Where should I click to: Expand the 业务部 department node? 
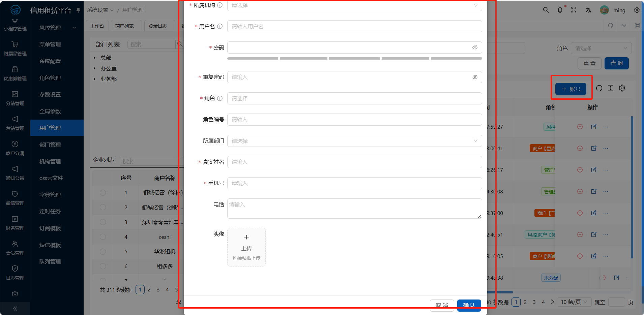(x=95, y=79)
